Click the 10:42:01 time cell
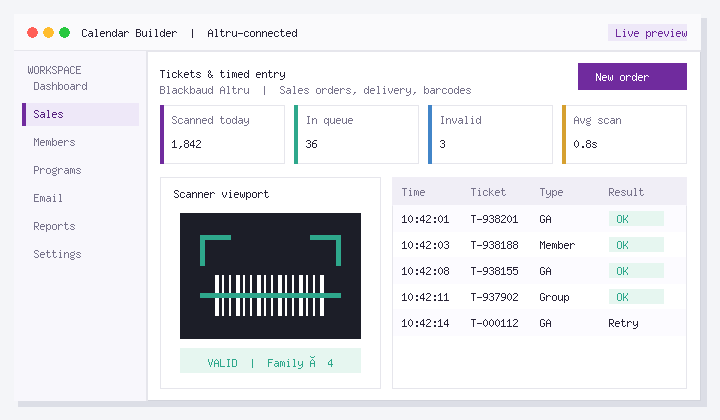The width and height of the screenshot is (720, 420). [425, 219]
